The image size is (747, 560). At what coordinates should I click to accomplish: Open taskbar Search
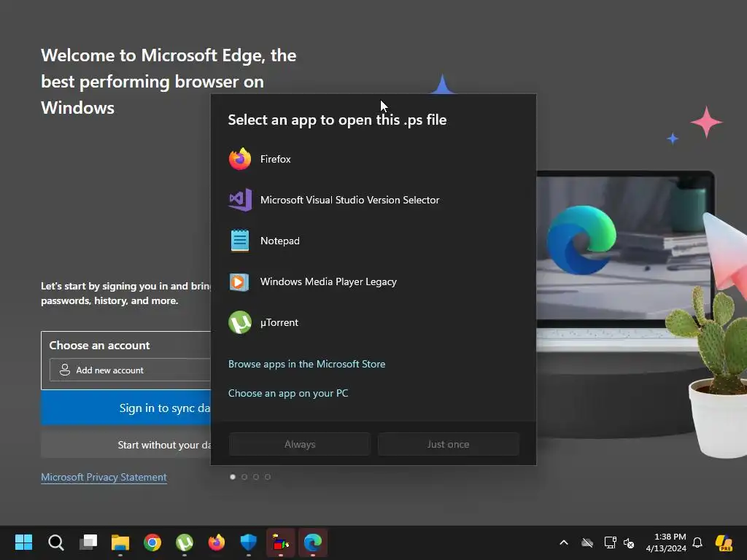point(55,542)
